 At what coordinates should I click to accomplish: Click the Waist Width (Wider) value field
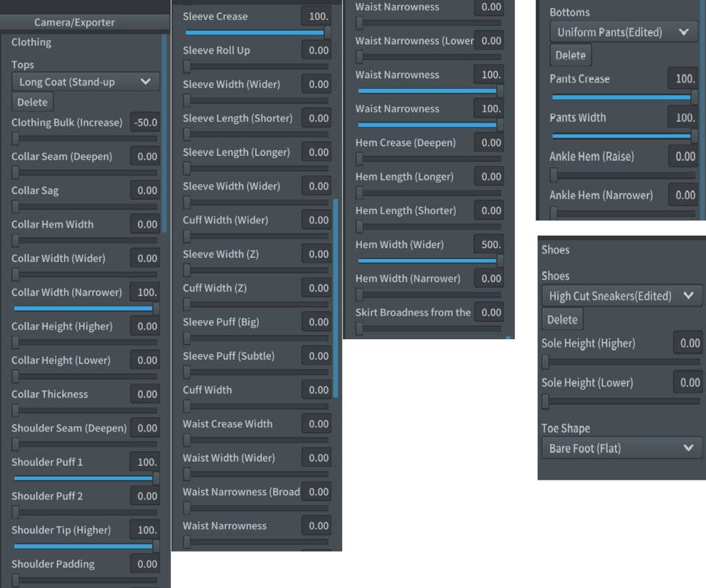[x=316, y=458]
